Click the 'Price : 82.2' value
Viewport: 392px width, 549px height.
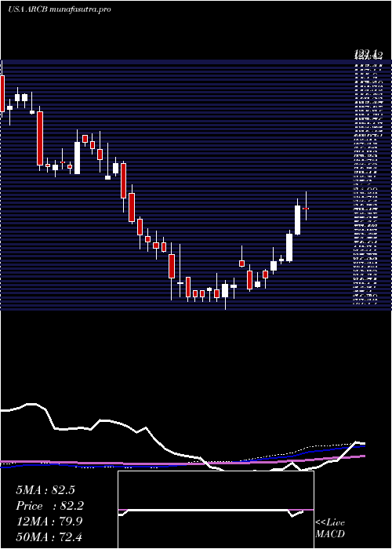click(50, 506)
